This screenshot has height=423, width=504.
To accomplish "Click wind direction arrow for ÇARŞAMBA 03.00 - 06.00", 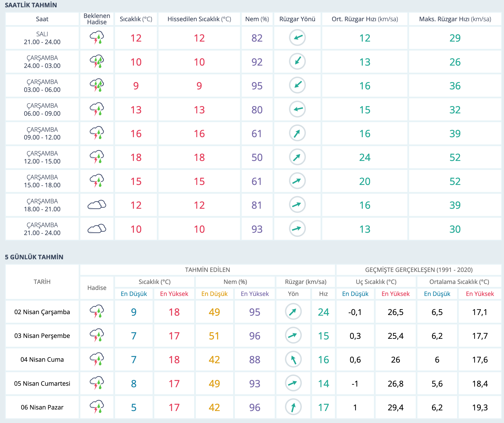I will [x=297, y=85].
